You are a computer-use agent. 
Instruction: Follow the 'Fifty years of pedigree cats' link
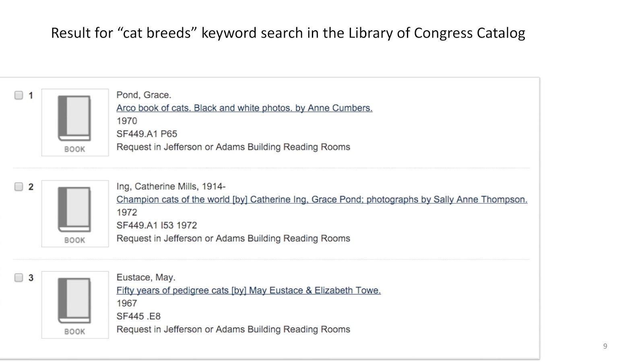[248, 290]
